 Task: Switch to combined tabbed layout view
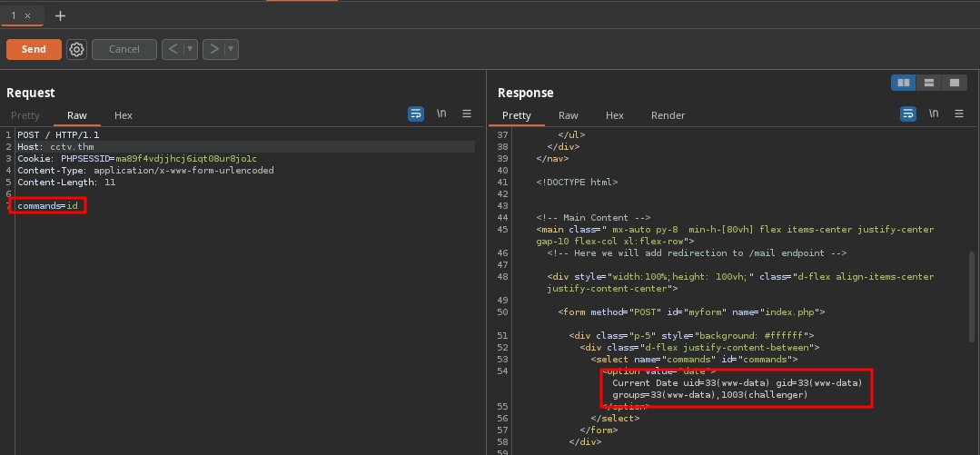(953, 83)
